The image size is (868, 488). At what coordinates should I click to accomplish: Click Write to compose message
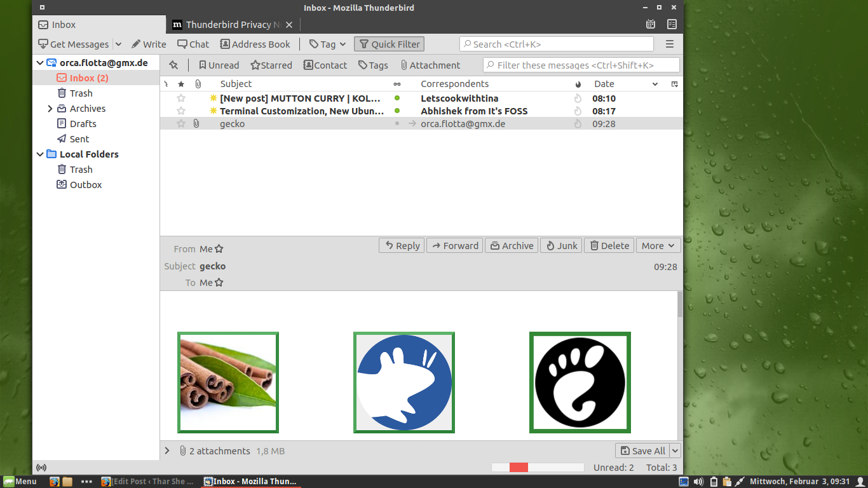(149, 44)
